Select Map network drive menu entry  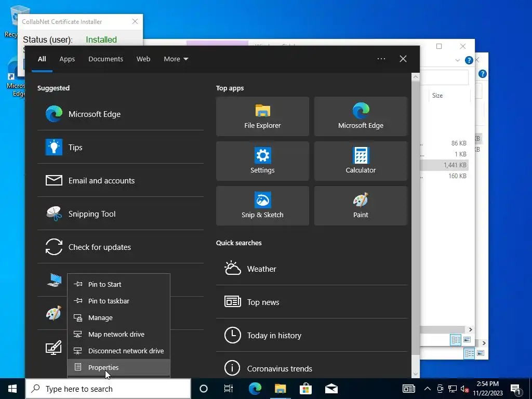tap(119, 334)
